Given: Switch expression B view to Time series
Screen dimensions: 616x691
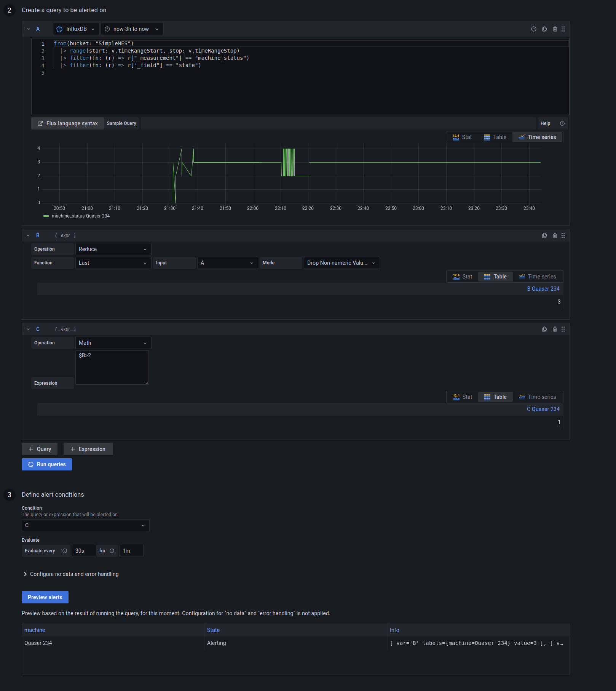Looking at the screenshot, I should pyautogui.click(x=537, y=277).
